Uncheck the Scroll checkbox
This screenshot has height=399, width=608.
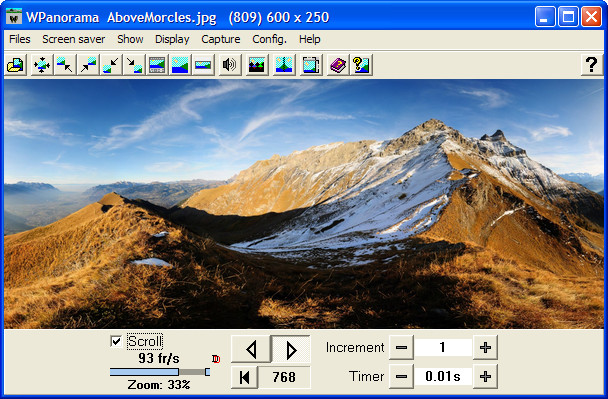116,341
